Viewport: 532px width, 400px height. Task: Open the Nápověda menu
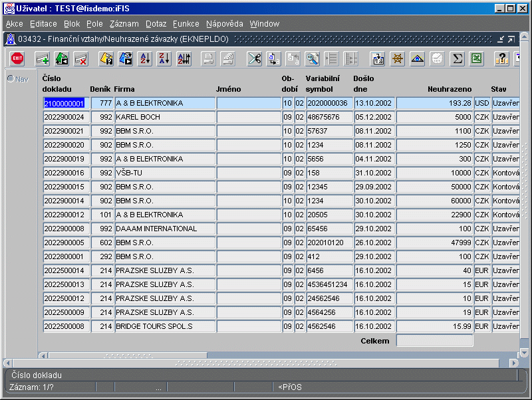pos(224,24)
